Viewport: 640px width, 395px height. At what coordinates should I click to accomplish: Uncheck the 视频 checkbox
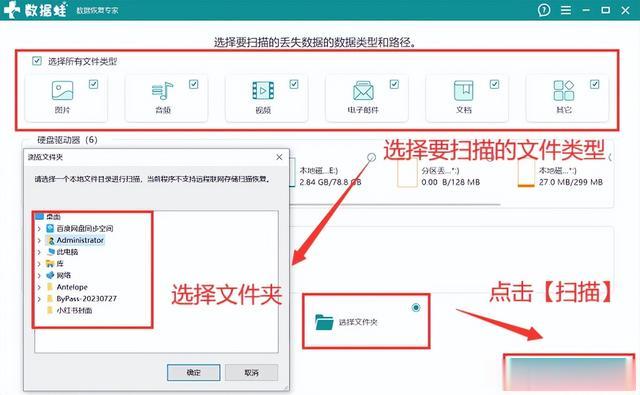pyautogui.click(x=294, y=84)
